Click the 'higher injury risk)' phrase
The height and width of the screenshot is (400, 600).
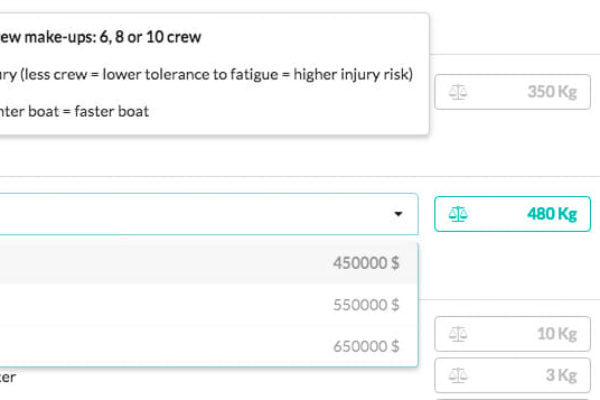[353, 74]
